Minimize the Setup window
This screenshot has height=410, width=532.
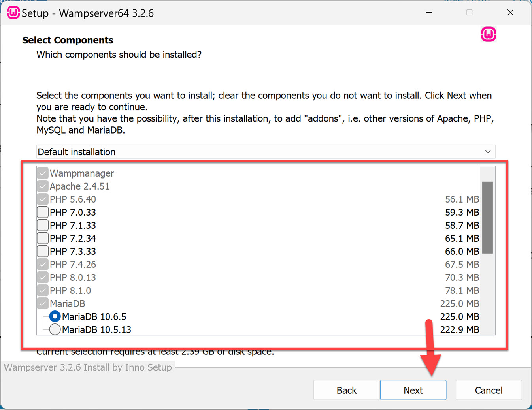(x=429, y=13)
